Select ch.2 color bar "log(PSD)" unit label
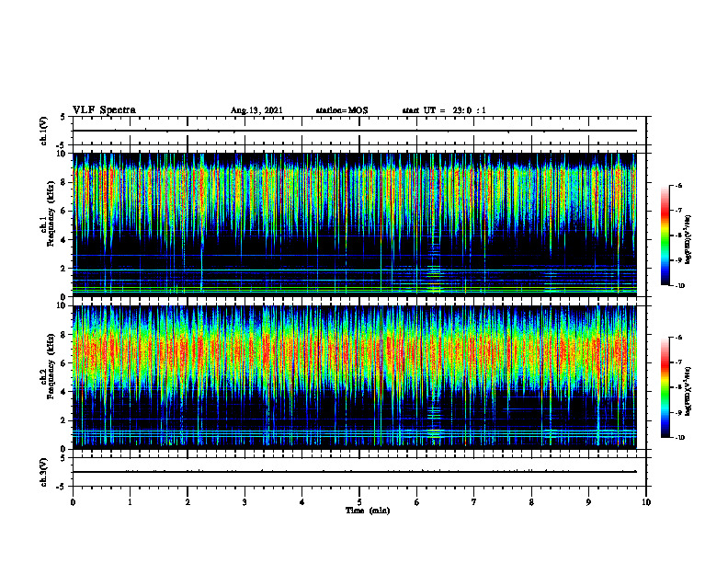The image size is (728, 563). pos(688,390)
